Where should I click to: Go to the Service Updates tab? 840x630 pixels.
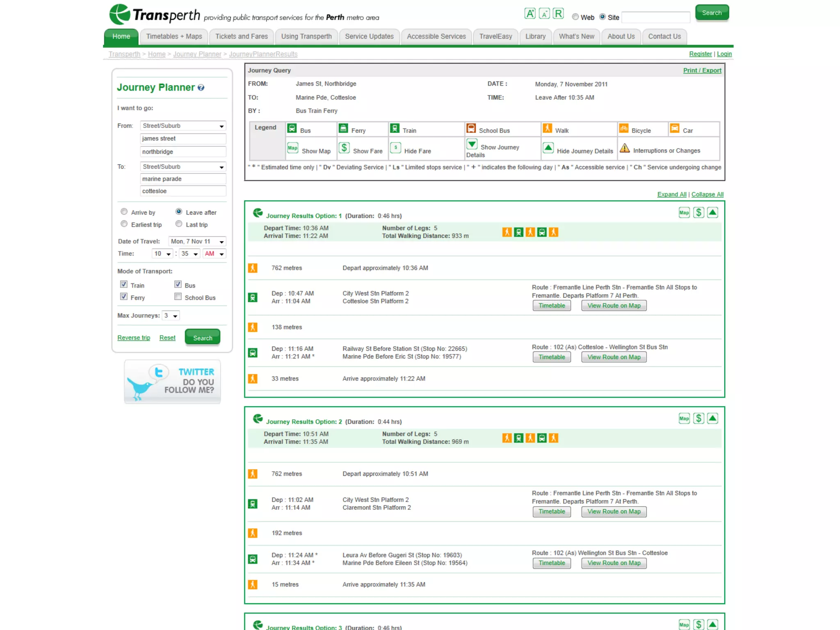(369, 37)
